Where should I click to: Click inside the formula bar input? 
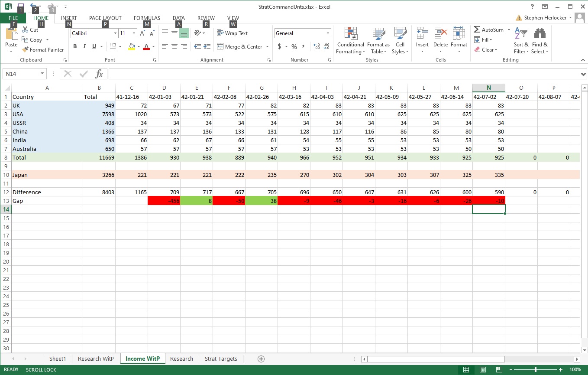click(343, 74)
